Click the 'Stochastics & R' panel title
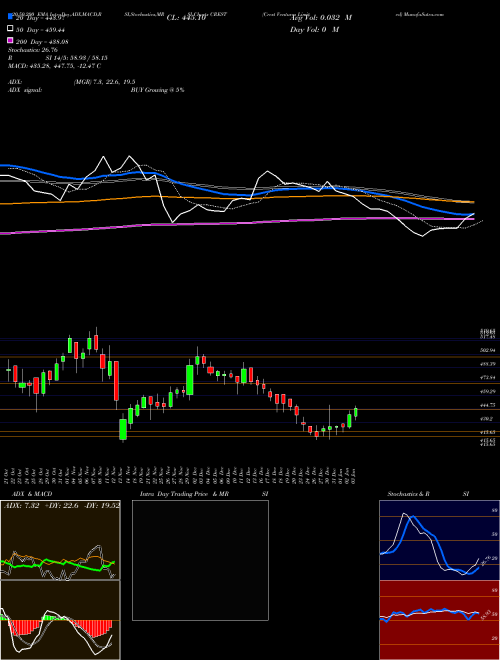 (x=408, y=494)
